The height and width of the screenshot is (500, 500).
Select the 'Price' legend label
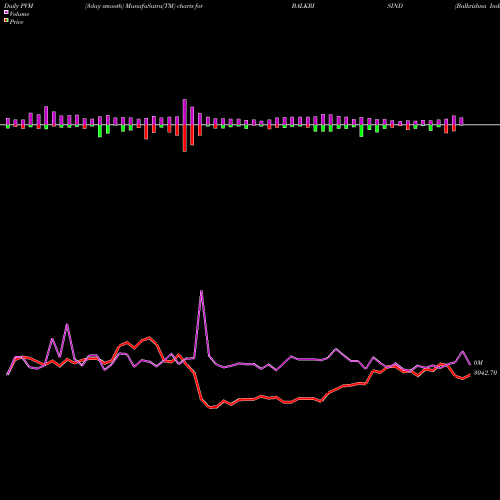pos(16,22)
